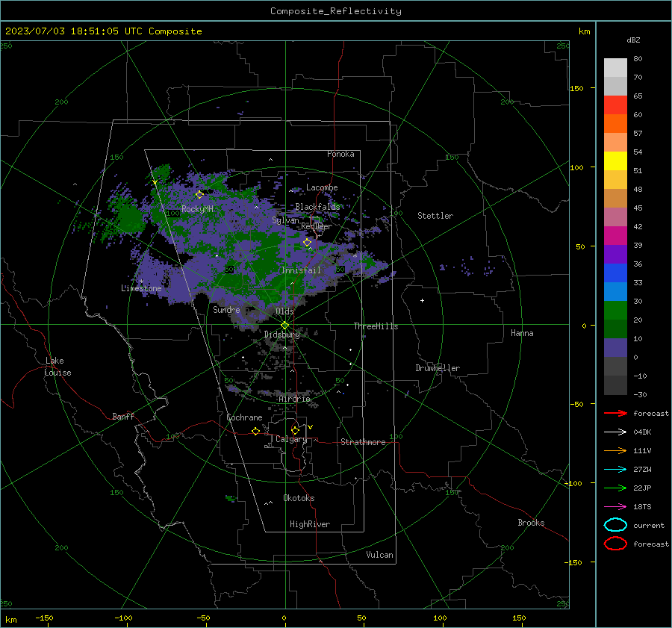Click the Composite_Reflectivity title
Viewport: 672px width, 628px height.
(336, 11)
